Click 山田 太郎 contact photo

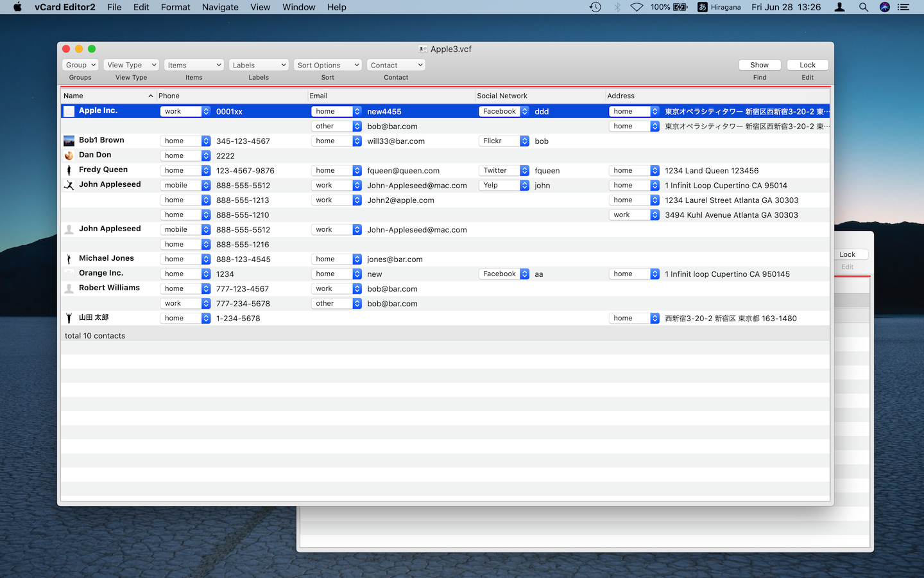(69, 318)
